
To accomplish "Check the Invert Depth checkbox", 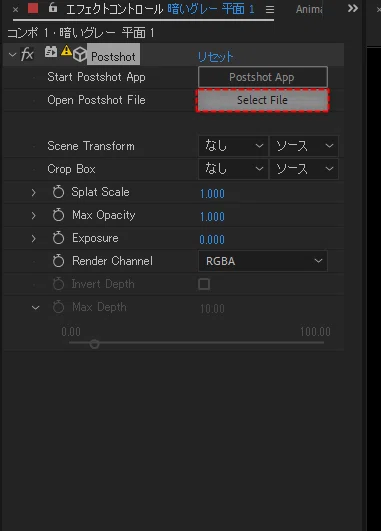I will coord(204,284).
